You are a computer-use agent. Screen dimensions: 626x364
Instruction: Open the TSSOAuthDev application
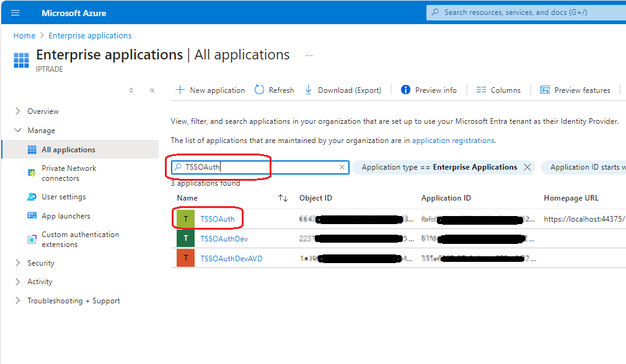pyautogui.click(x=224, y=238)
